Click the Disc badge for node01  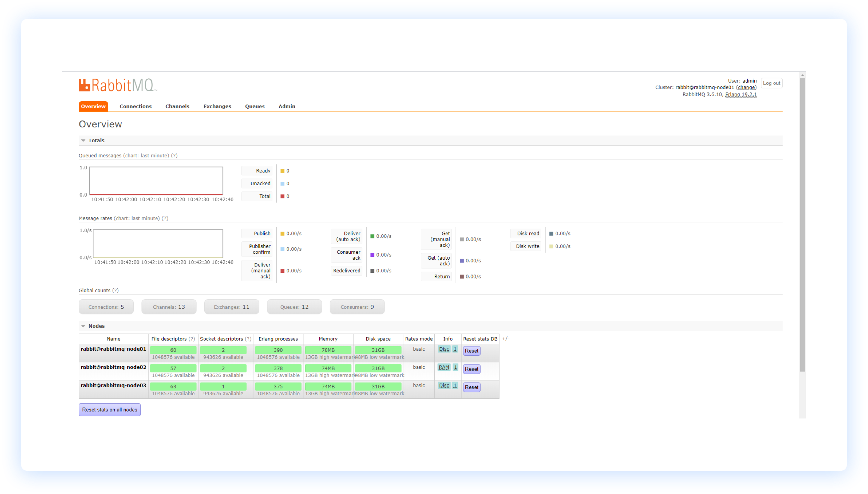point(444,349)
